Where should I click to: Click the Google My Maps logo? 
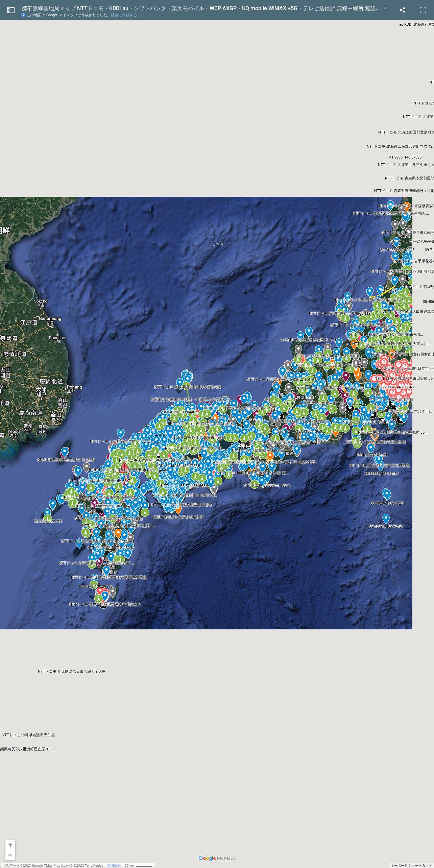tap(217, 858)
